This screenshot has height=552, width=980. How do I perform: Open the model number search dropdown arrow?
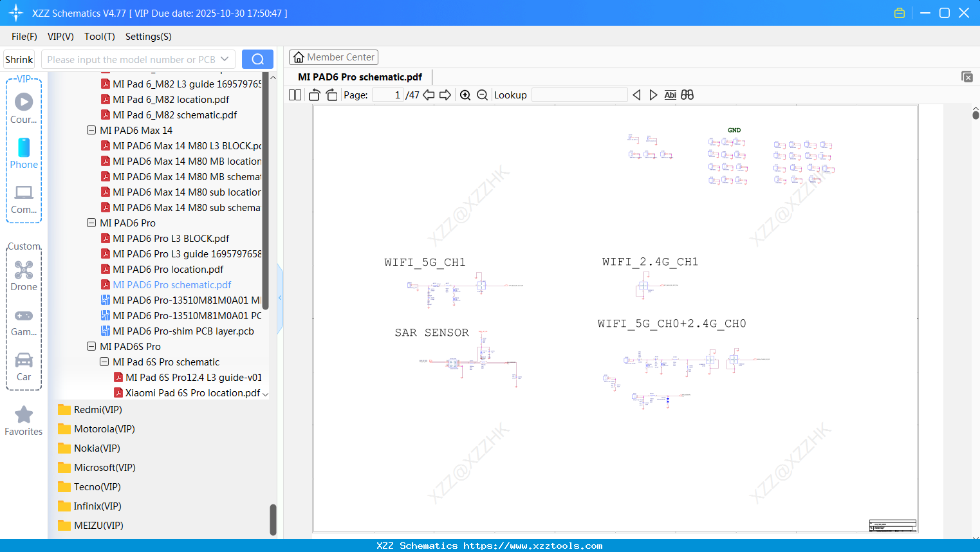point(225,59)
